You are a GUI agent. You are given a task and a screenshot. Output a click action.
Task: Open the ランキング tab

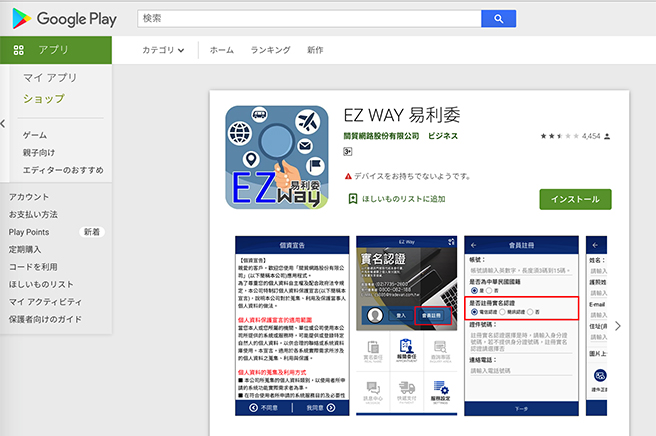(270, 50)
